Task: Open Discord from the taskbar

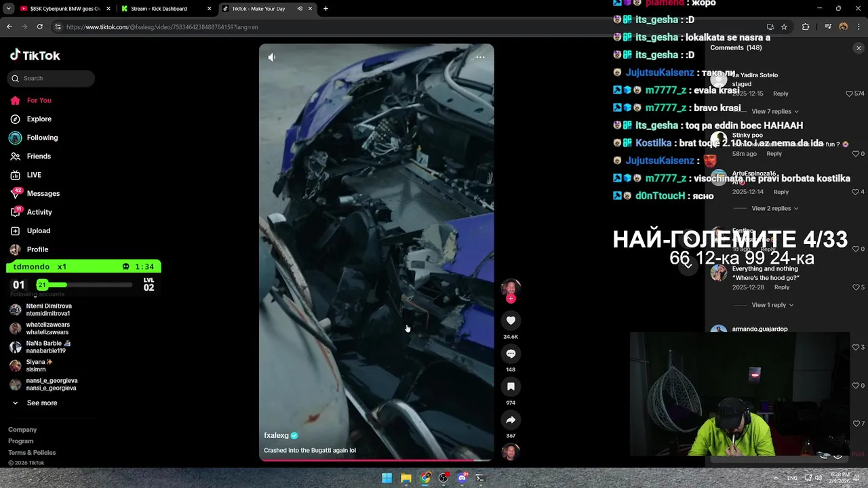Action: pos(462,478)
